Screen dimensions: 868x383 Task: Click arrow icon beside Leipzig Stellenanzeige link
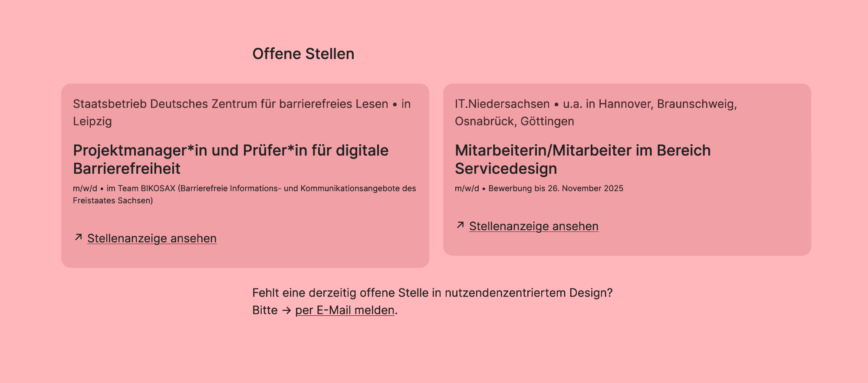click(x=78, y=238)
